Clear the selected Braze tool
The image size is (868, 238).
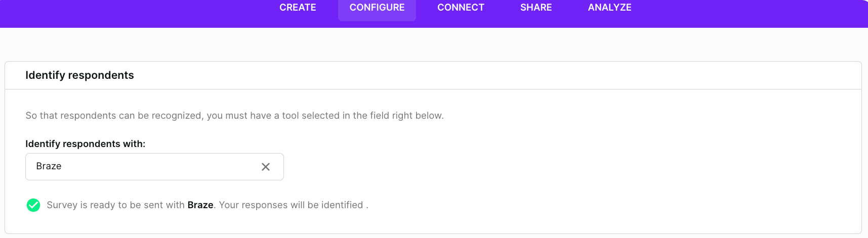[266, 167]
